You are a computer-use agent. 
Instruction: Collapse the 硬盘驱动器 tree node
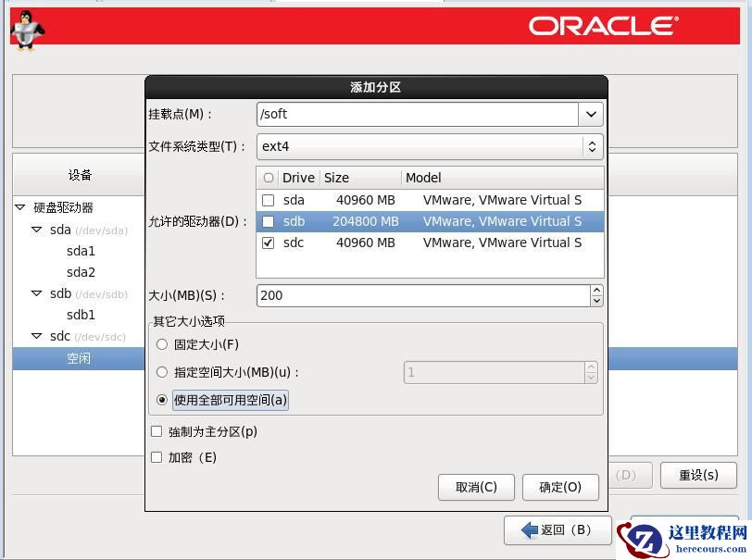click(20, 207)
